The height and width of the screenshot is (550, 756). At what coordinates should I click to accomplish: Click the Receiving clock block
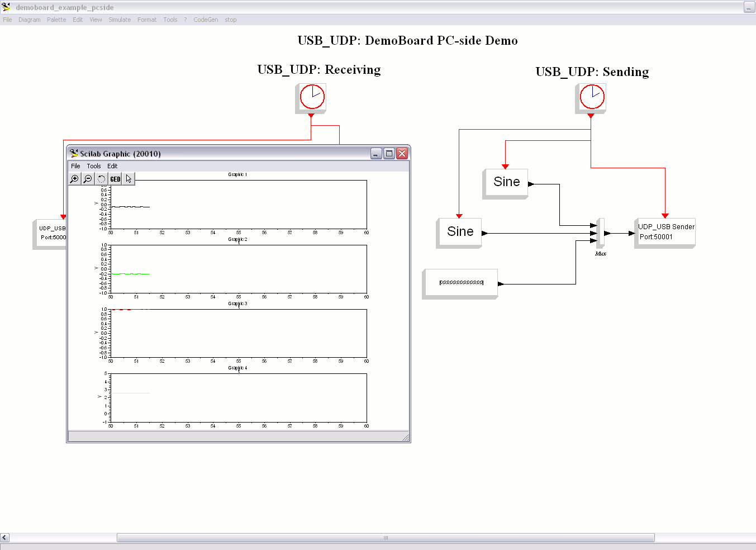tap(311, 98)
